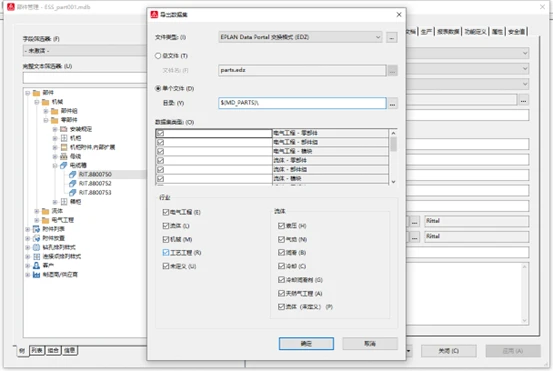The height and width of the screenshot is (371, 553).
Task: Uncheck the 气动 (N) checkbox
Action: (x=281, y=239)
